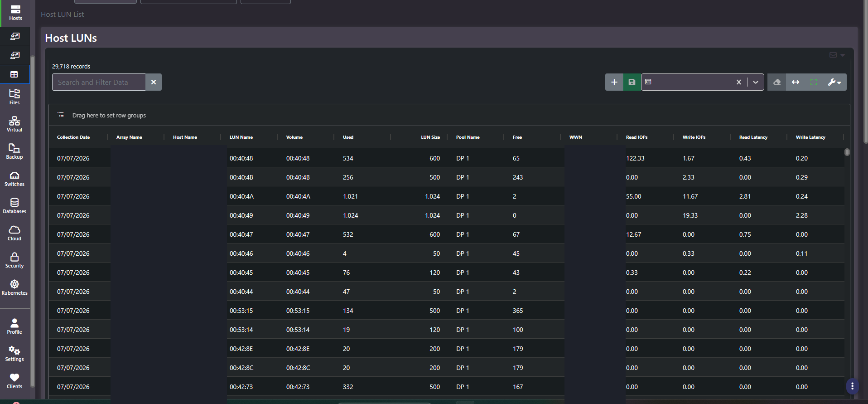Sort by Write Latency column header
868x404 pixels.
coord(810,137)
